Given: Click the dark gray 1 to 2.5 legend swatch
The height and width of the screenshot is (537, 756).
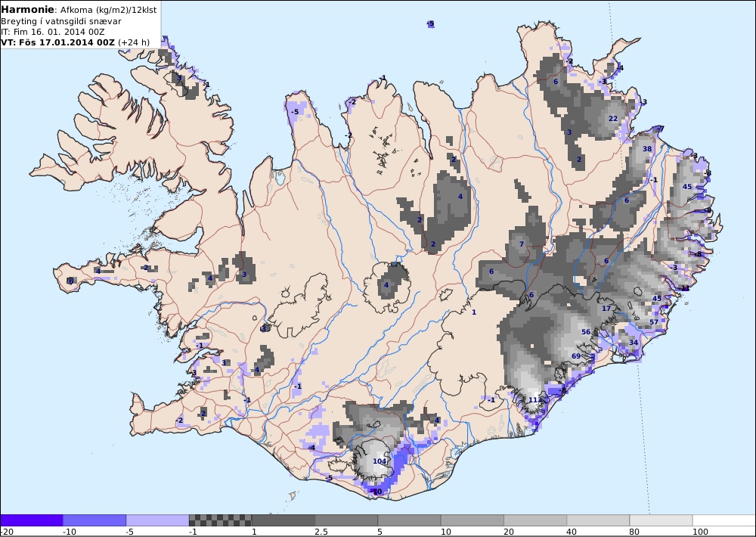Looking at the screenshot, I should pos(283,520).
